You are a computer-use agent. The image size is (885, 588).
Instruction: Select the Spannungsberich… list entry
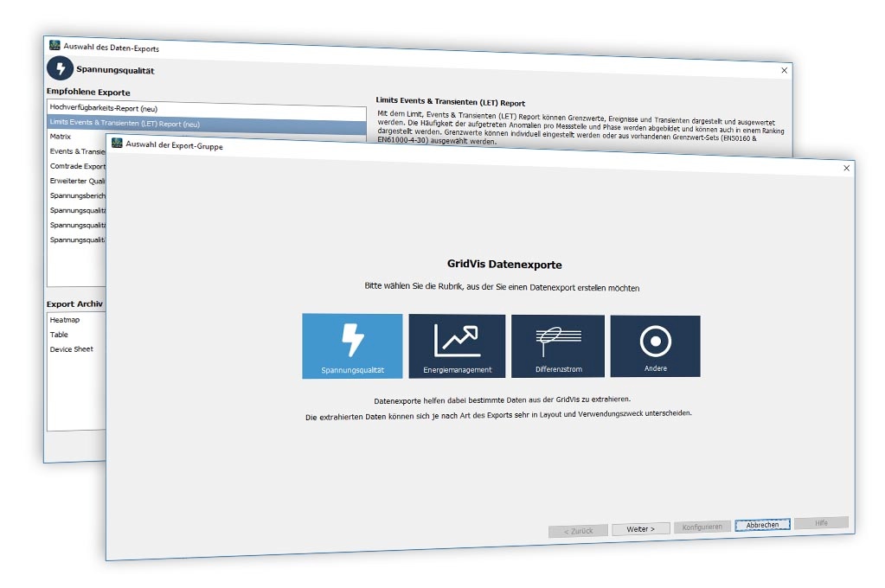[77, 195]
